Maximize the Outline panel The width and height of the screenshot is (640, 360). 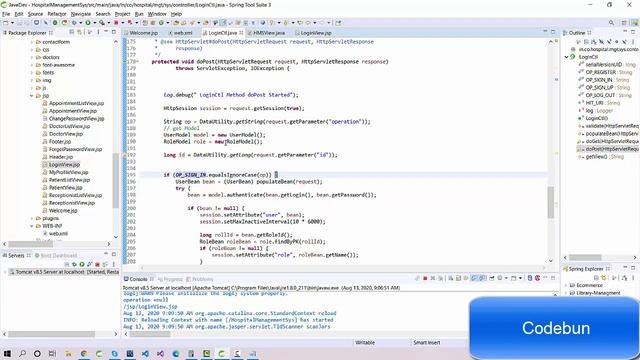pyautogui.click(x=633, y=32)
